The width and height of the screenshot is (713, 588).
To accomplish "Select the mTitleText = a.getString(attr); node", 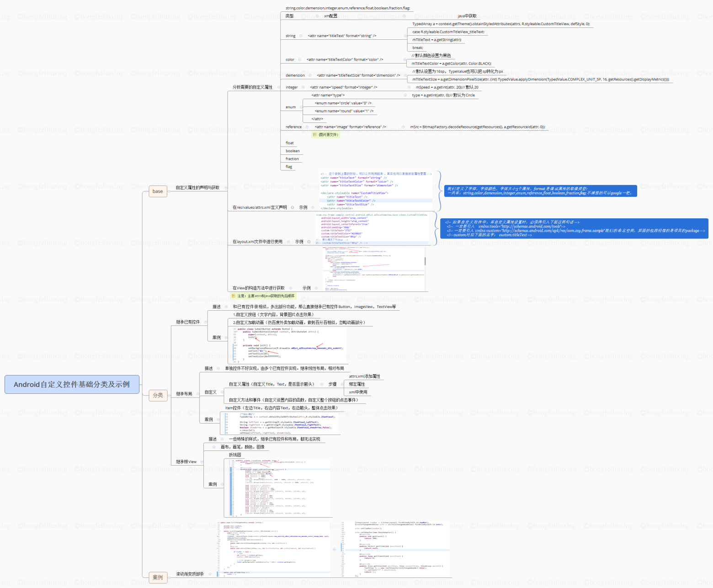I will pyautogui.click(x=437, y=40).
